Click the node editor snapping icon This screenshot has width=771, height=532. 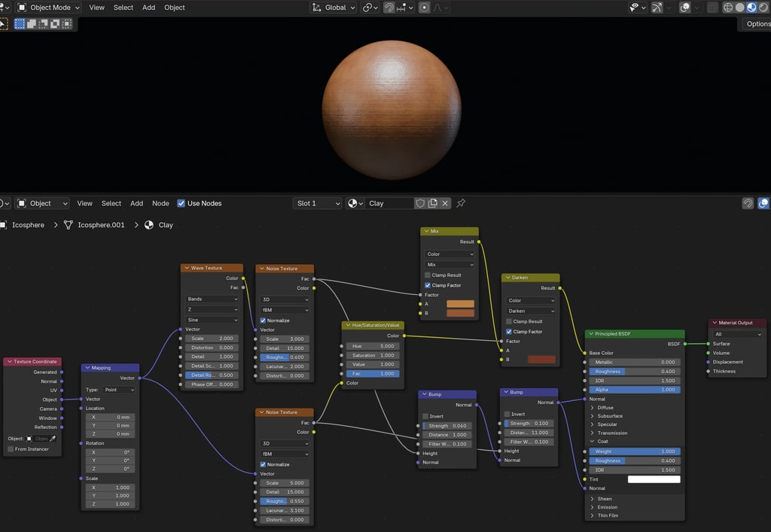pyautogui.click(x=748, y=203)
